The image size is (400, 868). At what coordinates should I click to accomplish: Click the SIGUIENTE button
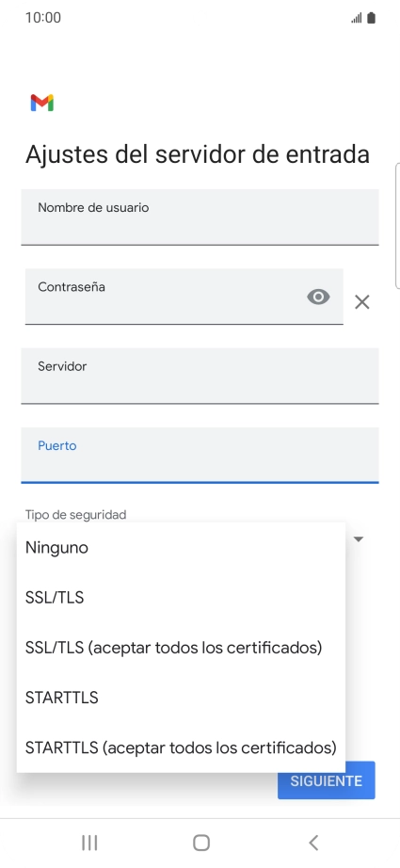click(327, 780)
